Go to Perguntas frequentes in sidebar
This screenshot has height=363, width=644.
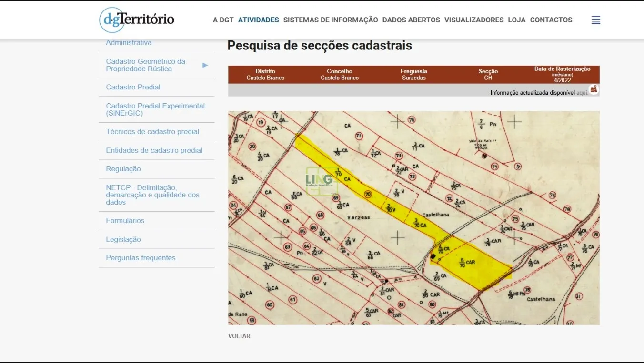[x=141, y=258]
